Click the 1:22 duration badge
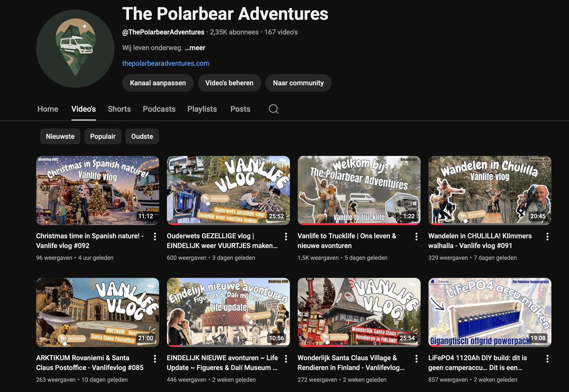This screenshot has height=392, width=569. click(x=409, y=216)
